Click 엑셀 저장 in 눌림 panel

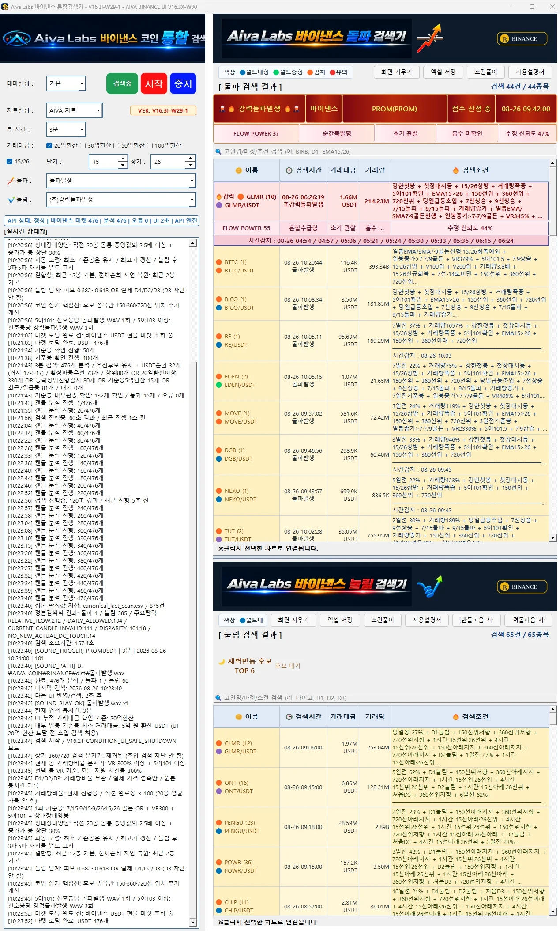340,620
